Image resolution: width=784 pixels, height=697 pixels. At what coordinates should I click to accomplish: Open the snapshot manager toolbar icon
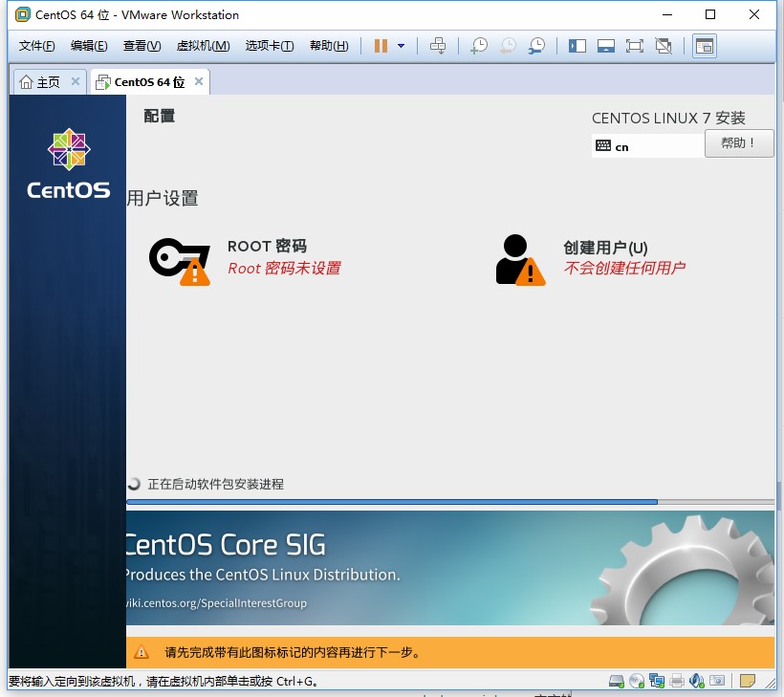(x=537, y=46)
